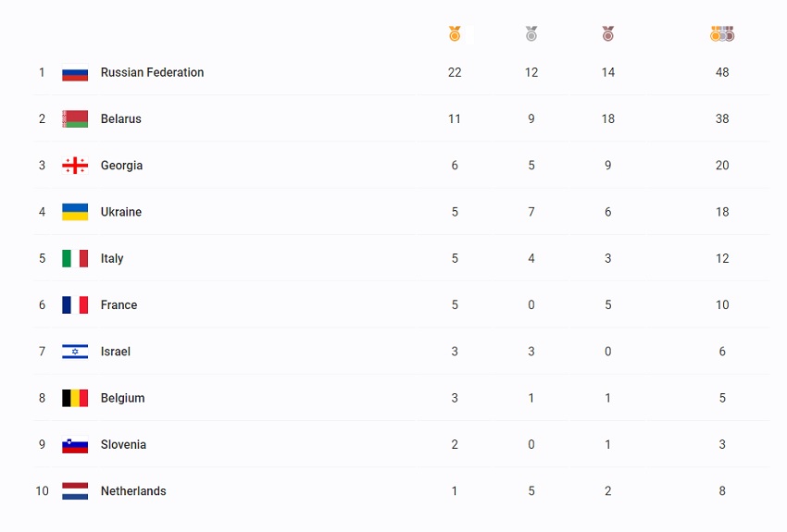Screen dimensions: 787x532
Task: Click the Israel flag icon
Action: [x=75, y=352]
